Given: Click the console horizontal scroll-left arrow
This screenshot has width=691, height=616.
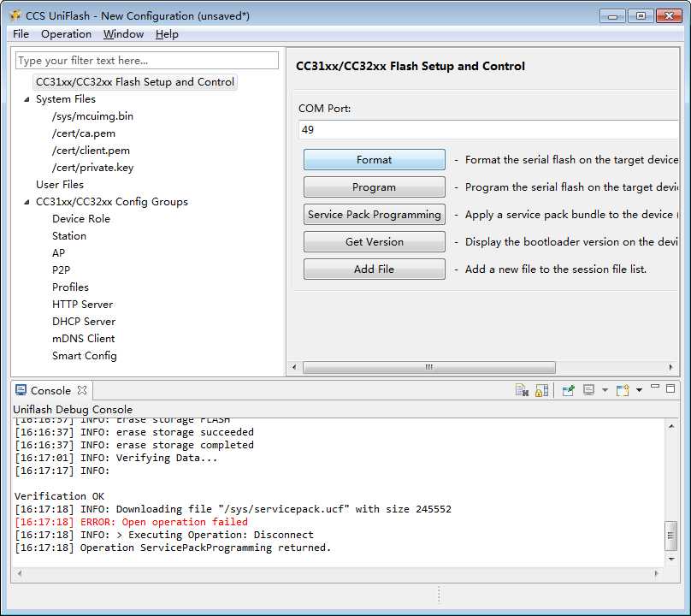Looking at the screenshot, I should [x=19, y=574].
